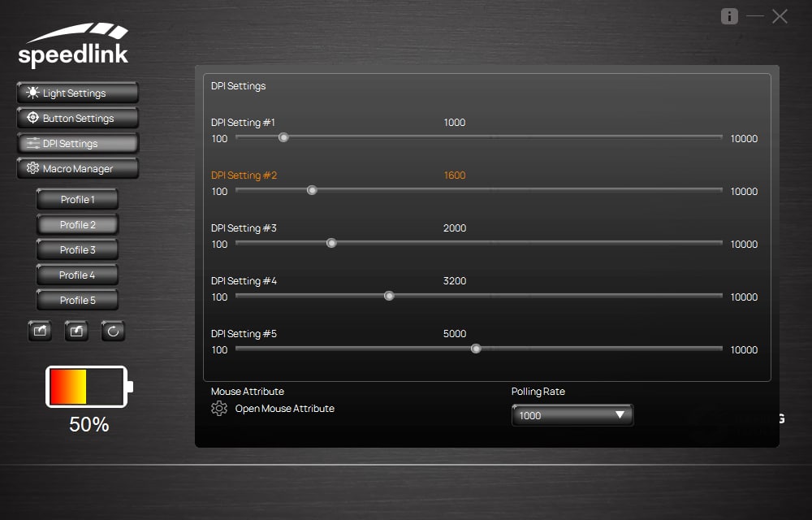812x520 pixels.
Task: Select the orange DPI Setting #2 label
Action: (x=244, y=175)
